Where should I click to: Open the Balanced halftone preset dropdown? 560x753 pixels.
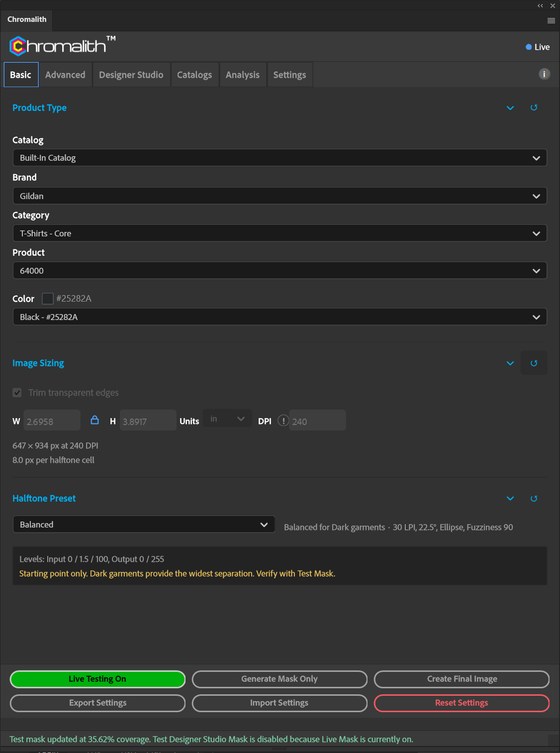(x=144, y=524)
